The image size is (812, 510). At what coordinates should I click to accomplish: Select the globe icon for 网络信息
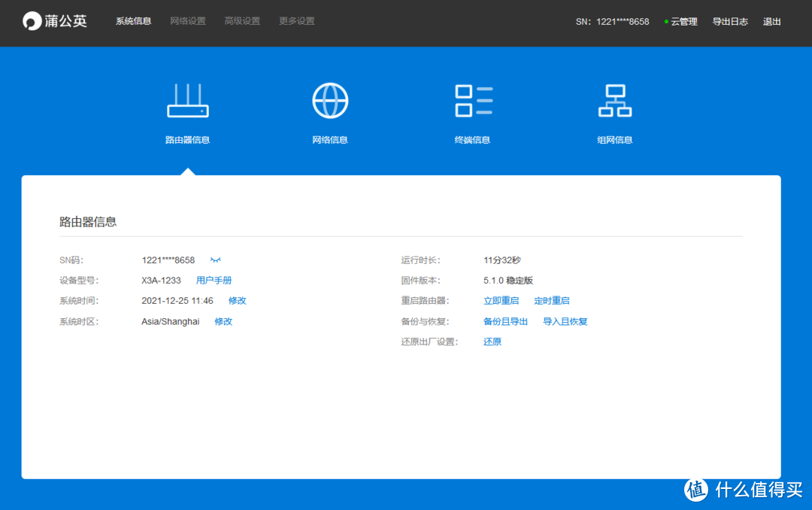pos(329,100)
